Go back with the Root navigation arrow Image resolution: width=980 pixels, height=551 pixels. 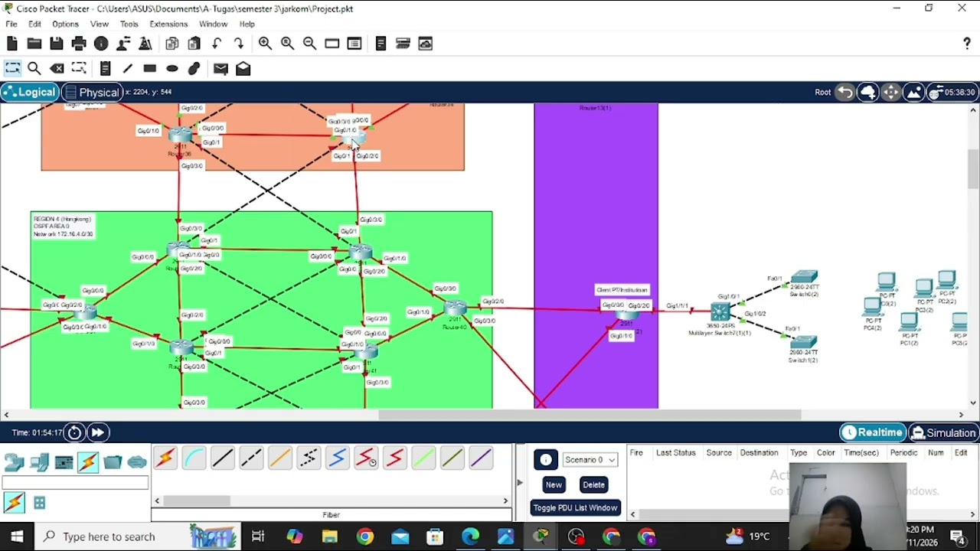pos(845,93)
